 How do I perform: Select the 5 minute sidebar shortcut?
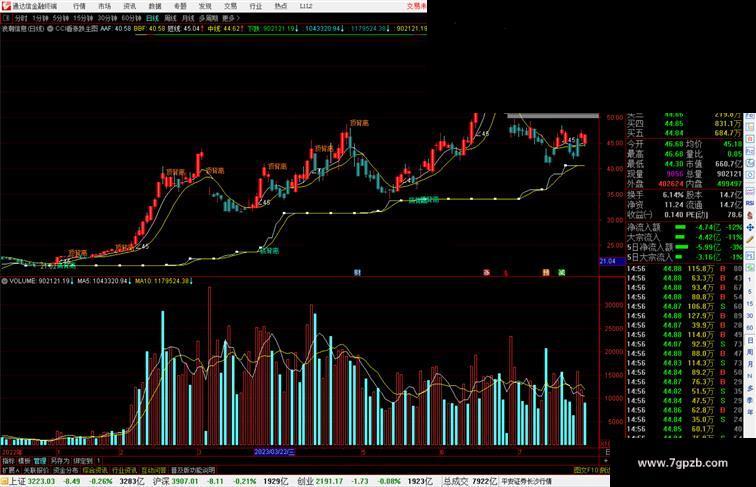[750, 292]
